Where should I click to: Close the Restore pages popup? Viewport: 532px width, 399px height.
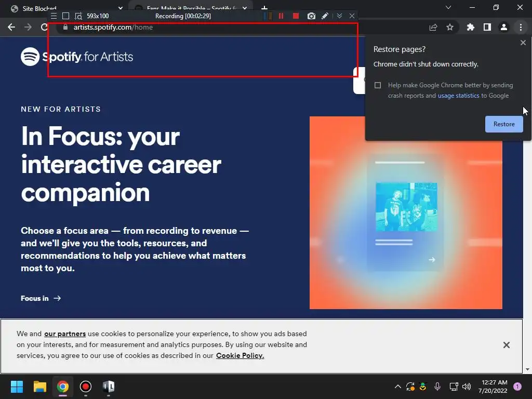pyautogui.click(x=523, y=43)
